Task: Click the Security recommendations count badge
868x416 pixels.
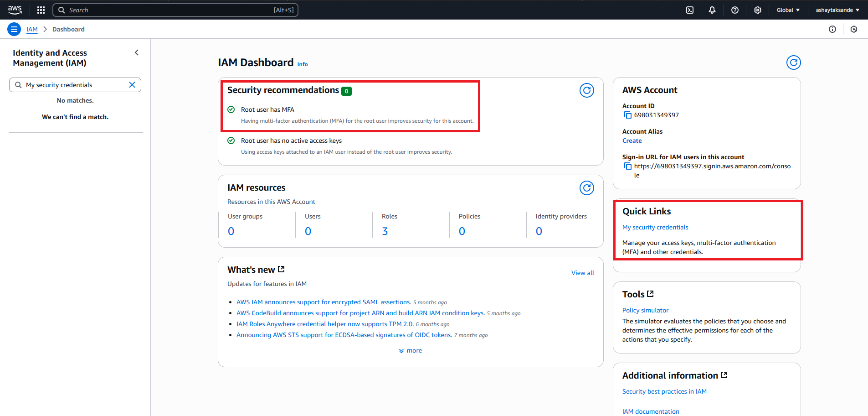Action: tap(346, 91)
